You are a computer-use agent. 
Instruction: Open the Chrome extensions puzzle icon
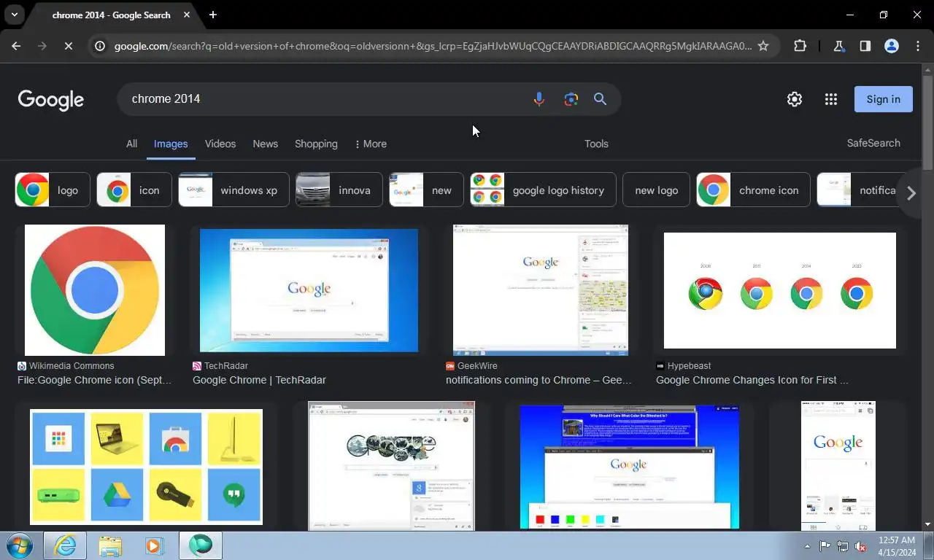point(800,46)
